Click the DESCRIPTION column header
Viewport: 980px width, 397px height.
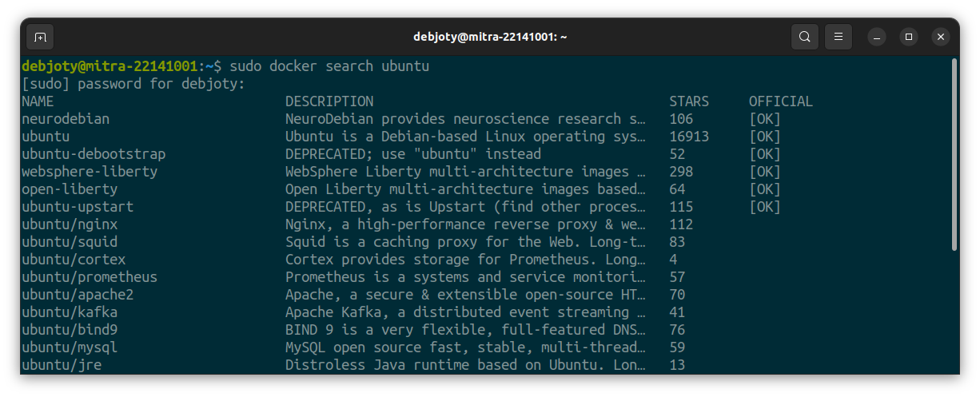[329, 101]
